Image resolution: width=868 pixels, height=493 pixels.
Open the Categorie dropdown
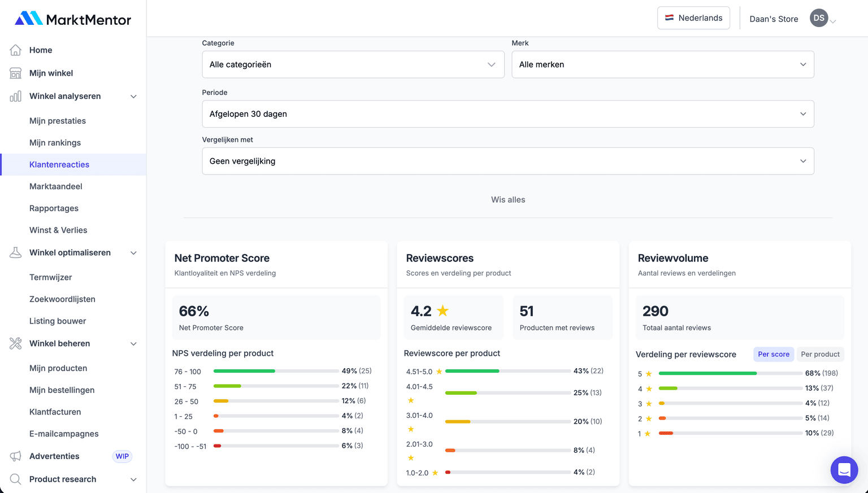click(353, 64)
